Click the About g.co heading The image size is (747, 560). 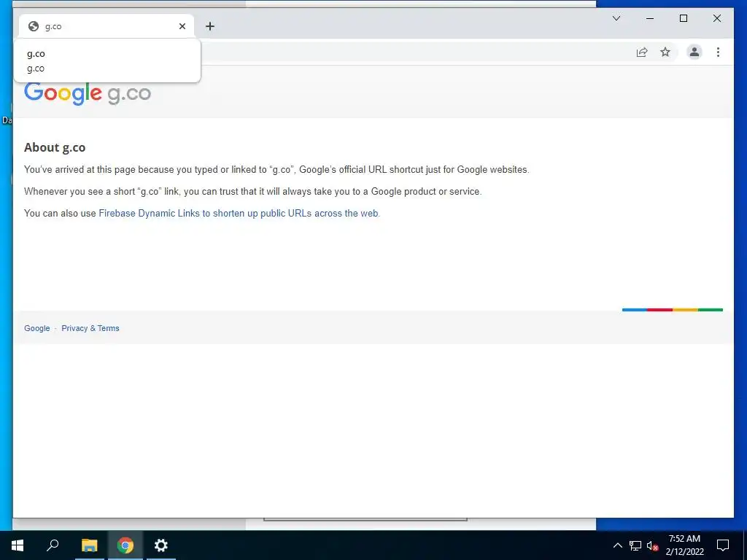coord(55,147)
